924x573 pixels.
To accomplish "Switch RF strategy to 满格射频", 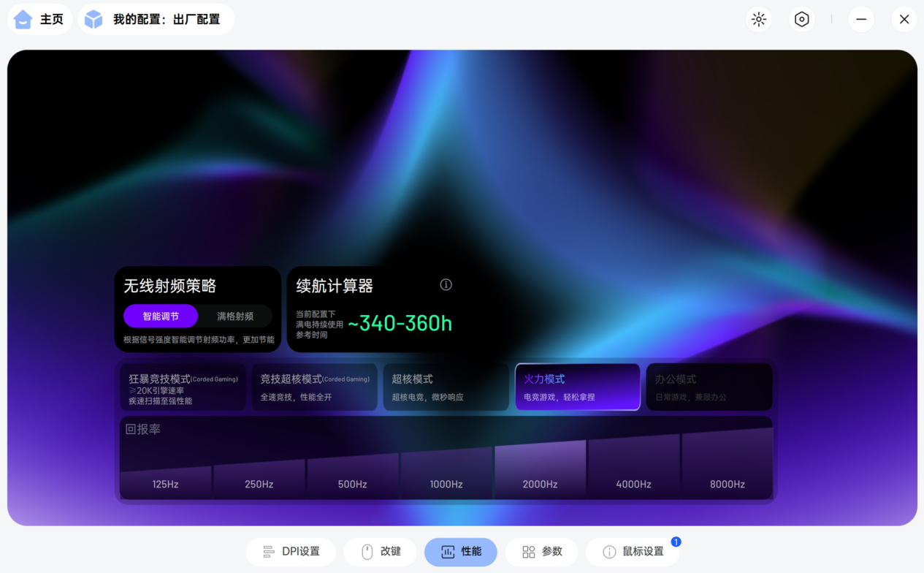I will pos(235,316).
